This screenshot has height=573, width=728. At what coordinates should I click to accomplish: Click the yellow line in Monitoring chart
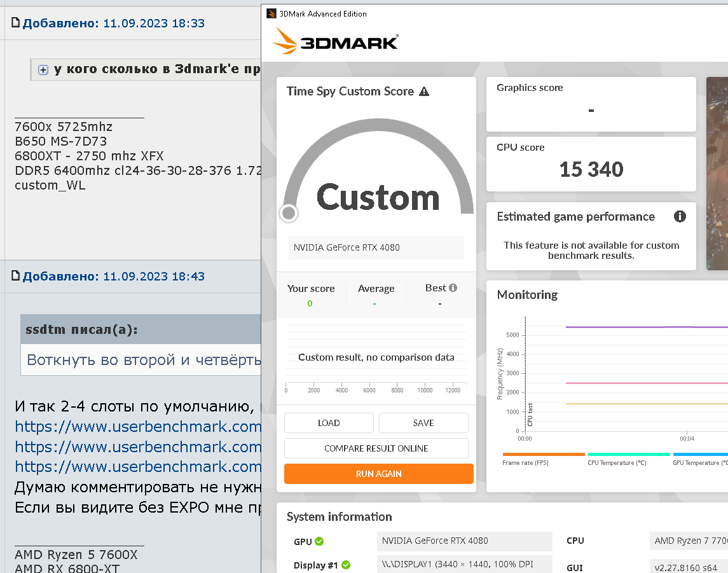click(646, 404)
